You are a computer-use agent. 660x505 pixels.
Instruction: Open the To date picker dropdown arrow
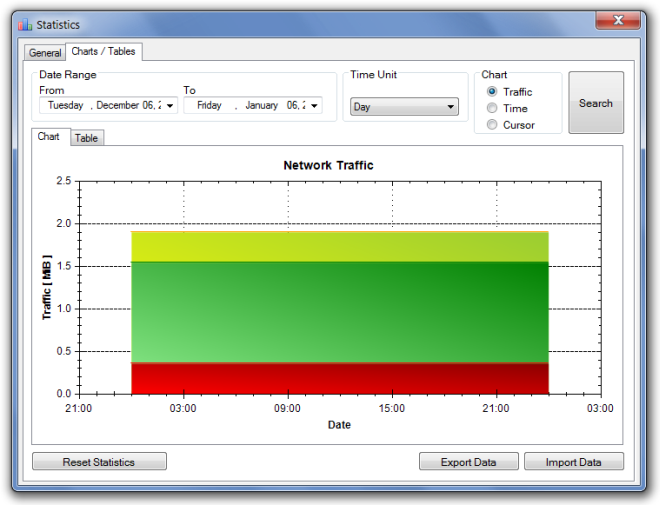314,105
